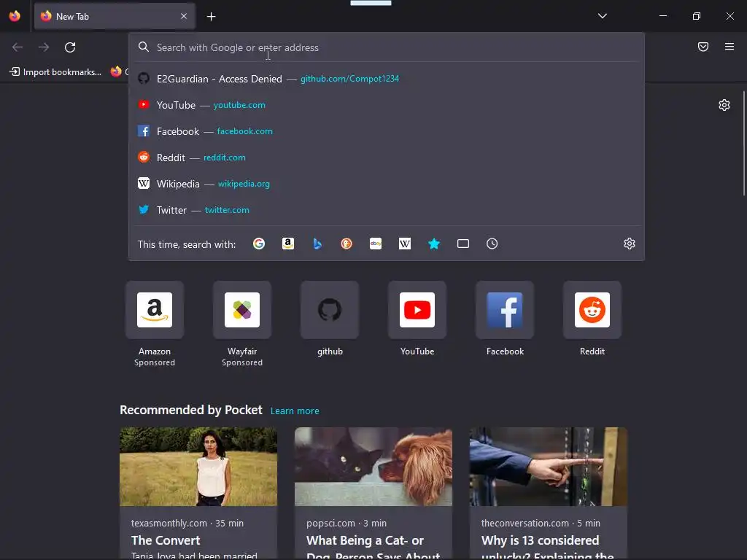Search this time with Google icon

pyautogui.click(x=259, y=244)
